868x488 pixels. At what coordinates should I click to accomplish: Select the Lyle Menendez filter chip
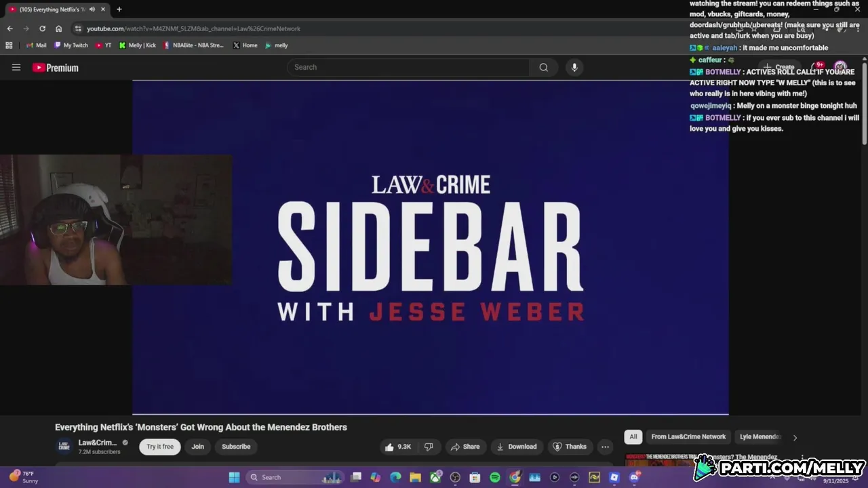click(x=760, y=436)
